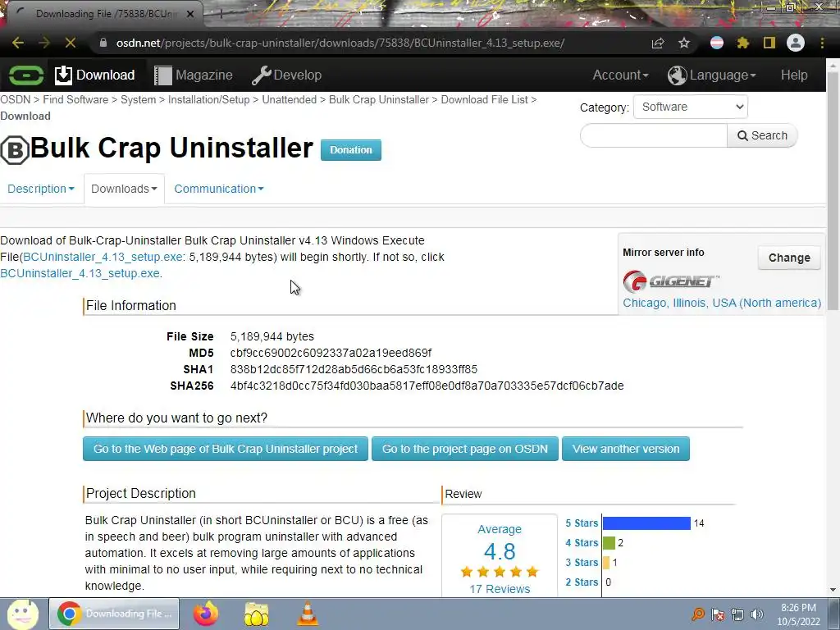Click the padlock site info icon
Screen dimensions: 840x630
coord(103,43)
